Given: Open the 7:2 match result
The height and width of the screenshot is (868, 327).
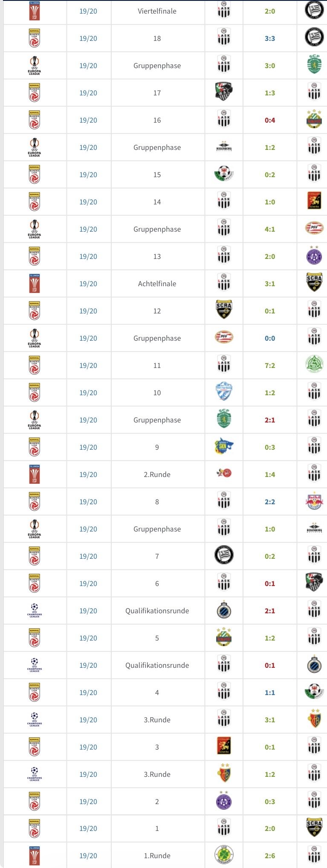Looking at the screenshot, I should click(270, 365).
